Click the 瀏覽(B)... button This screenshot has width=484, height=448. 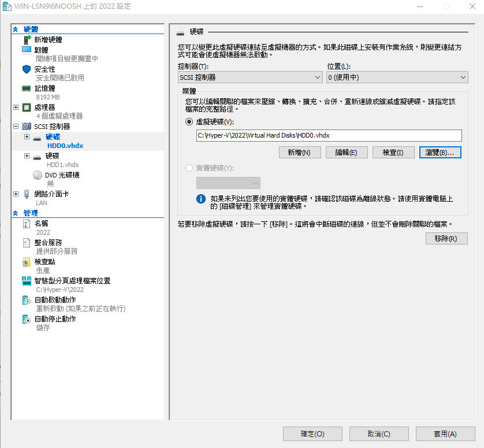tap(440, 153)
